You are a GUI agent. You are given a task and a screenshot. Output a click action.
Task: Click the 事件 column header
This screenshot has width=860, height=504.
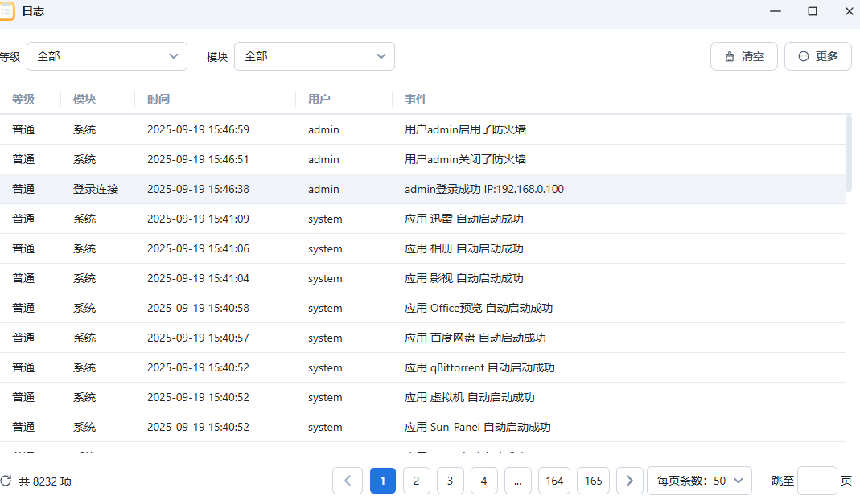(416, 99)
